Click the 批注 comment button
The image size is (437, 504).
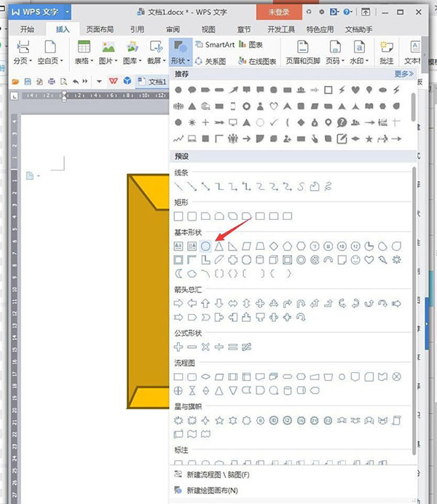(387, 52)
